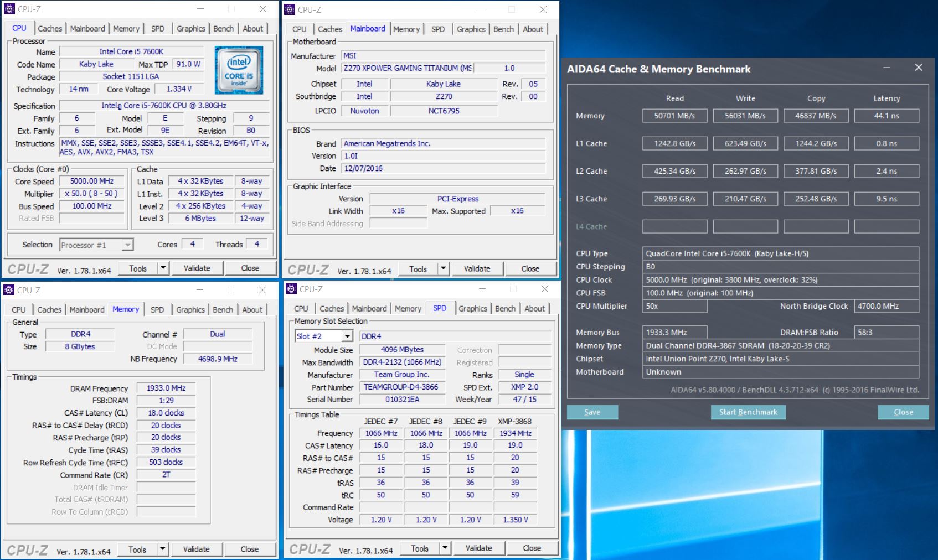Click the XMP-3868 Voltage value 1.350 V

click(515, 520)
